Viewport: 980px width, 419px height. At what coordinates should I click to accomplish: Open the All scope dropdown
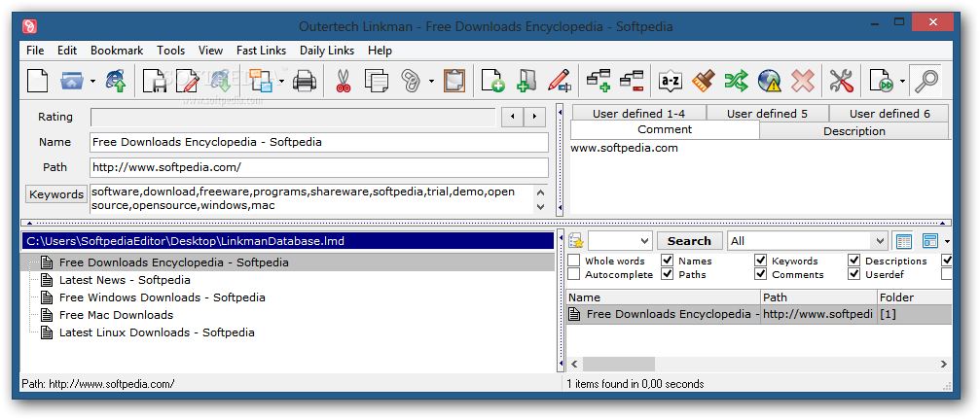point(880,241)
